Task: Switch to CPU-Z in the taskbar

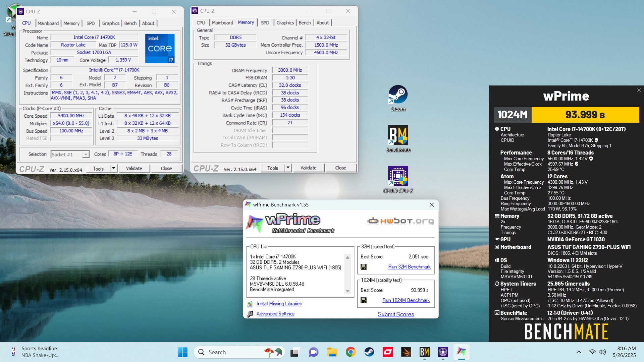Action: pos(443,352)
